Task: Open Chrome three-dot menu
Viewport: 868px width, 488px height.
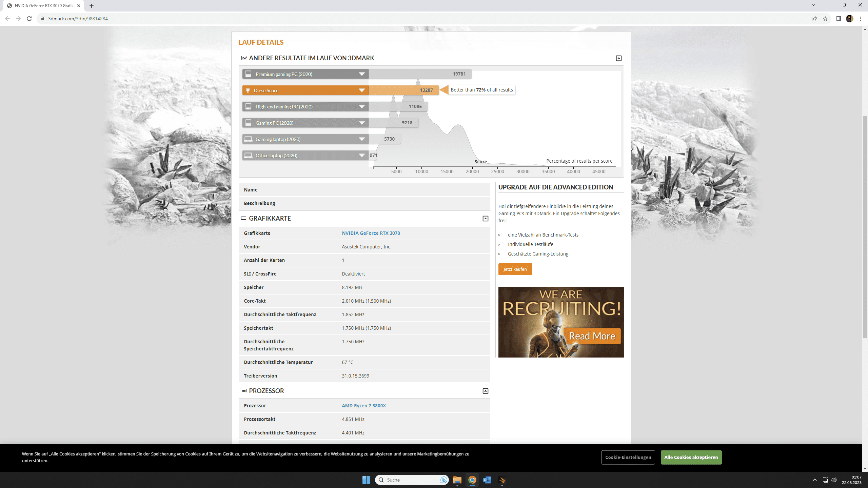Action: [x=861, y=19]
